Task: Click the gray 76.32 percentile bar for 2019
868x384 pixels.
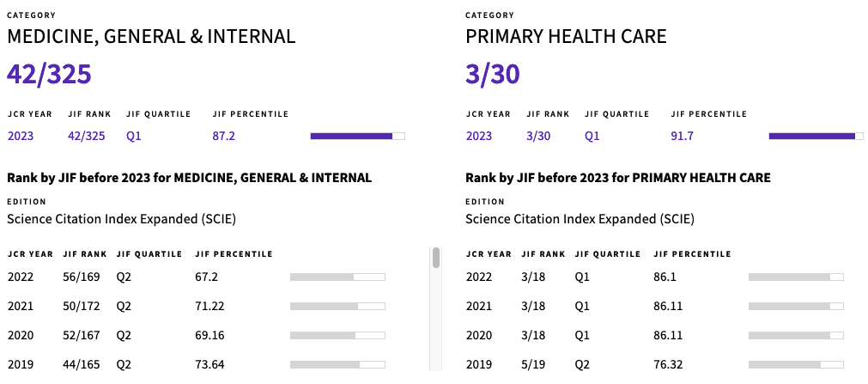Action: coord(796,364)
